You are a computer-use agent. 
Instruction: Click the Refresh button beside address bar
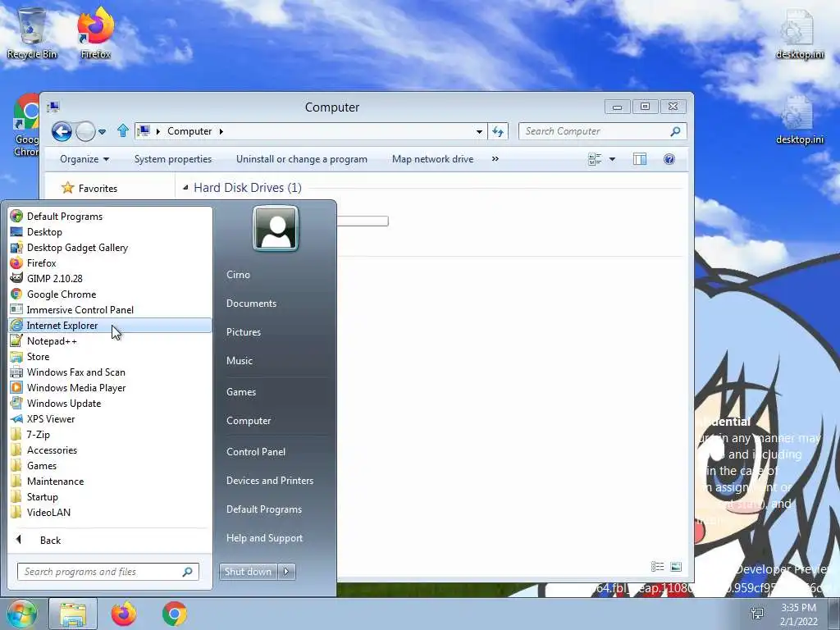tap(498, 131)
